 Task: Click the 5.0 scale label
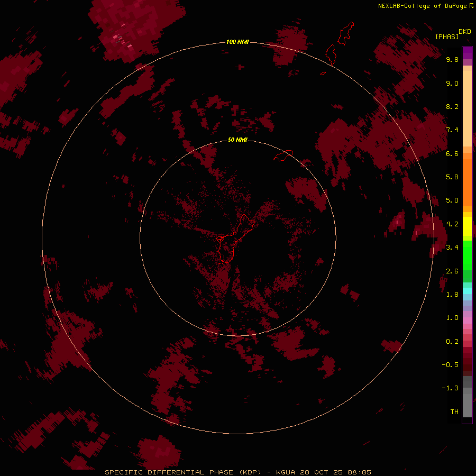pyautogui.click(x=452, y=200)
